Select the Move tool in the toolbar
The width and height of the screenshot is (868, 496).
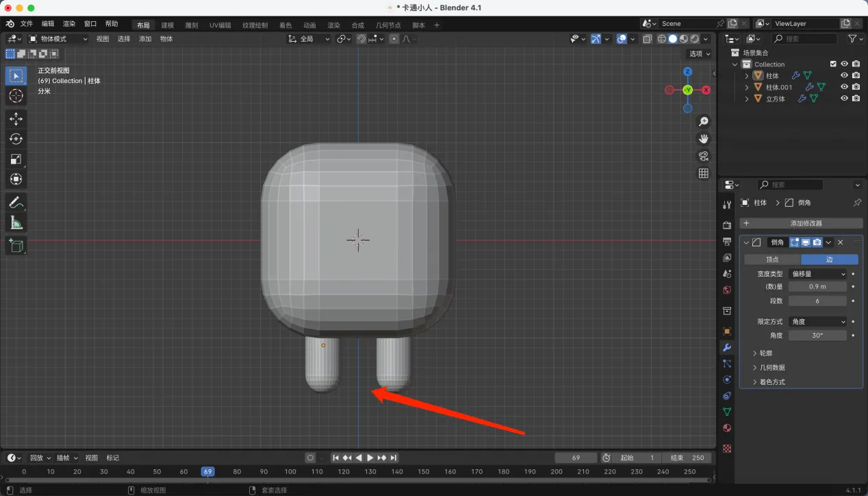(16, 119)
